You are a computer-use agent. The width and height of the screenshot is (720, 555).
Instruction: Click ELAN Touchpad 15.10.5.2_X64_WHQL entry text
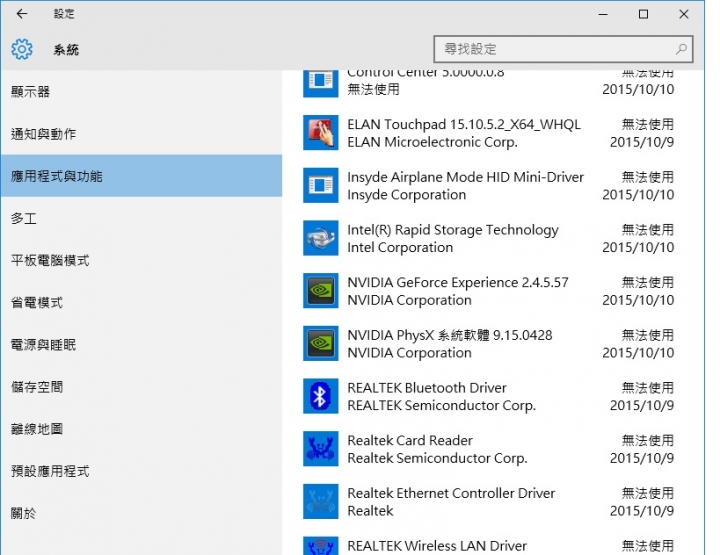464,124
